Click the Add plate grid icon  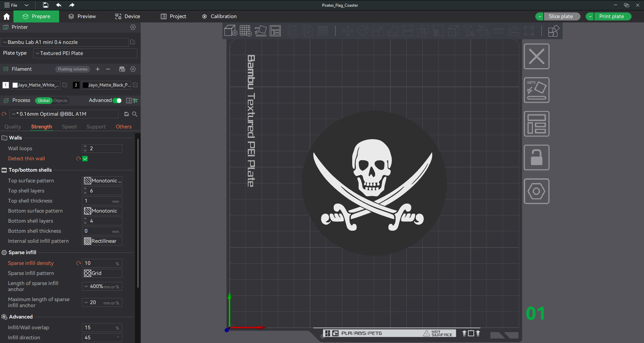(245, 31)
